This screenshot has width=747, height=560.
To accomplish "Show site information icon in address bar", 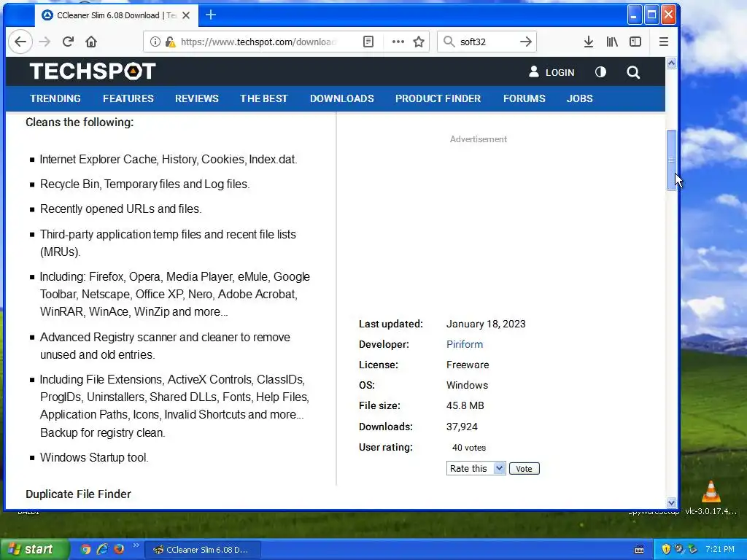I will 155,42.
